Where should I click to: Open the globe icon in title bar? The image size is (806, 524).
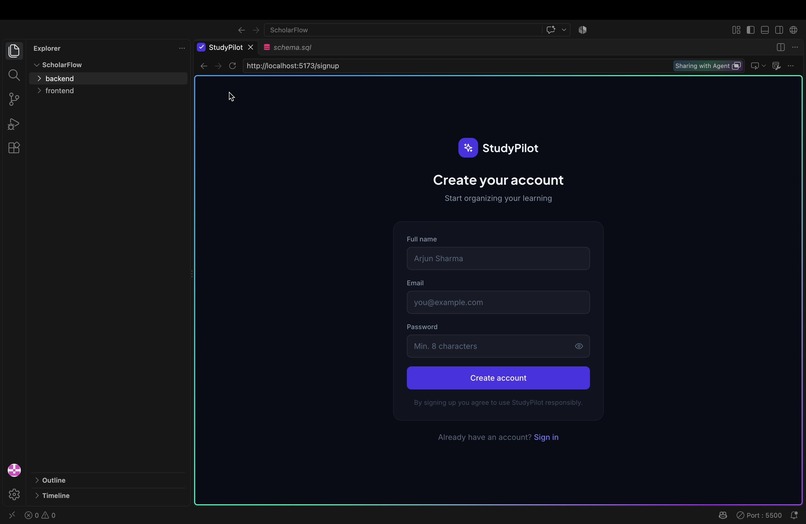click(794, 30)
